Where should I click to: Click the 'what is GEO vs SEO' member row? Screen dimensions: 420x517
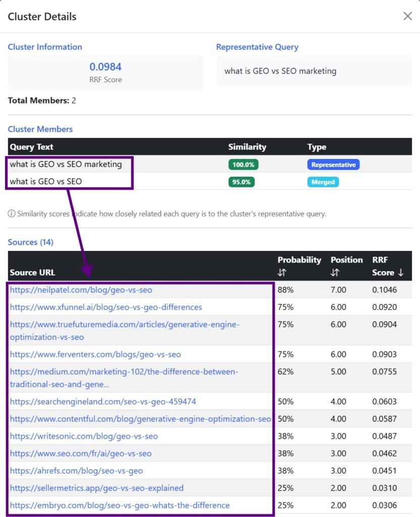point(209,181)
